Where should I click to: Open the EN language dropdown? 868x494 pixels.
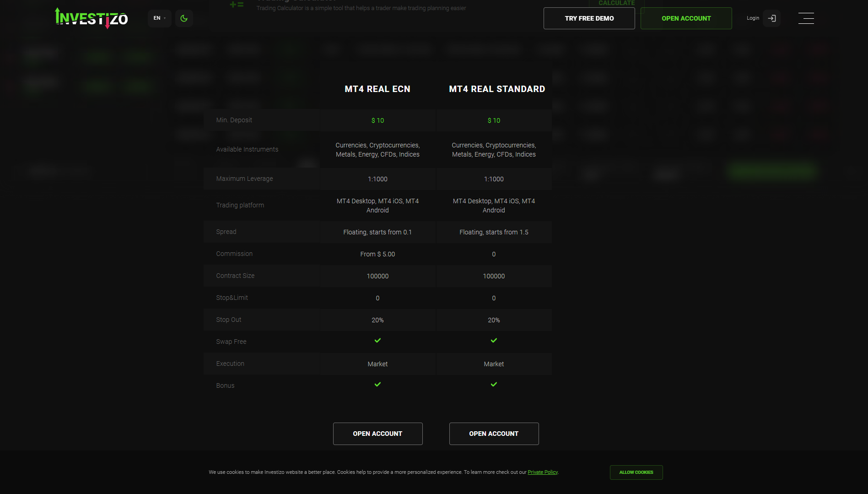click(160, 18)
